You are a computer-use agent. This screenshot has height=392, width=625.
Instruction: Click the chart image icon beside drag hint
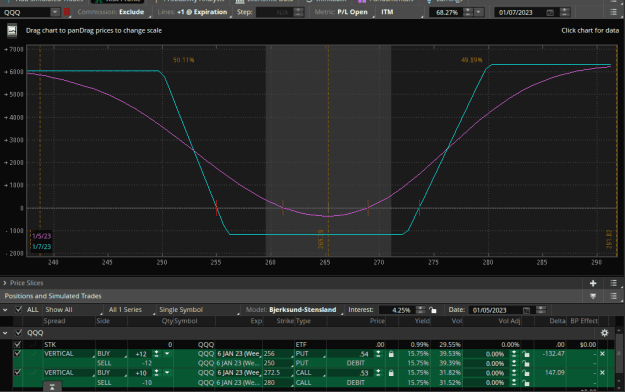click(12, 30)
